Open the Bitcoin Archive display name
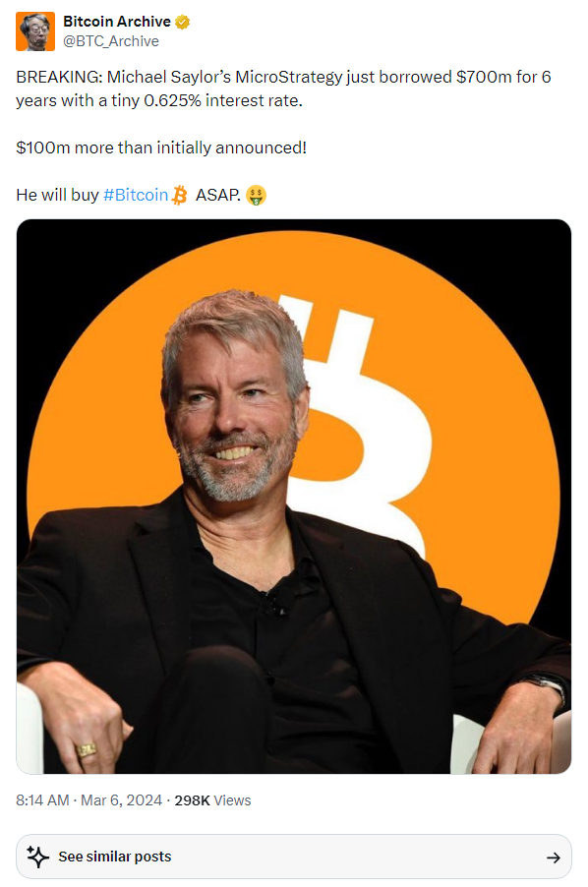The height and width of the screenshot is (887, 588). click(x=117, y=22)
